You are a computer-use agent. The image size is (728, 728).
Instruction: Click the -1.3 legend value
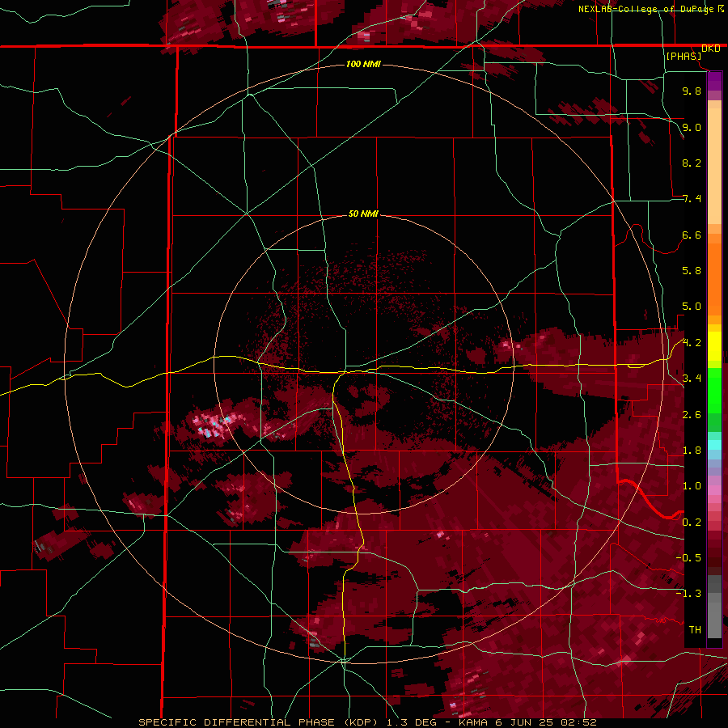[x=688, y=594]
